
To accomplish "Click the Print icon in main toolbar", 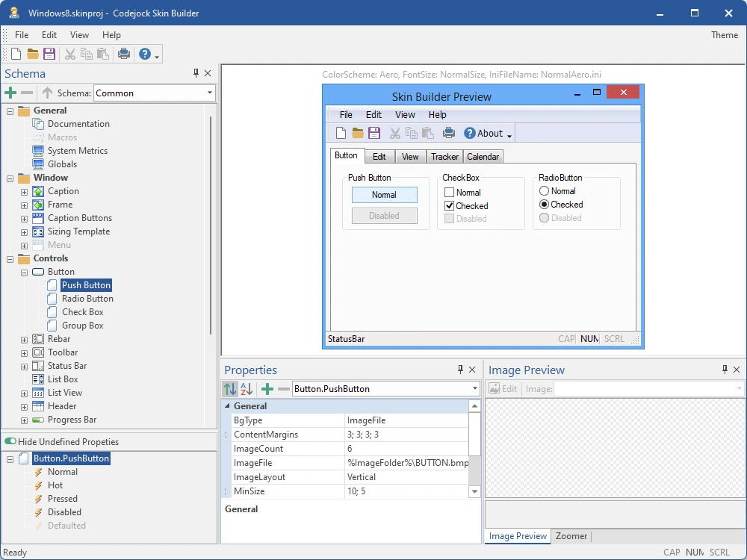I will tap(124, 54).
